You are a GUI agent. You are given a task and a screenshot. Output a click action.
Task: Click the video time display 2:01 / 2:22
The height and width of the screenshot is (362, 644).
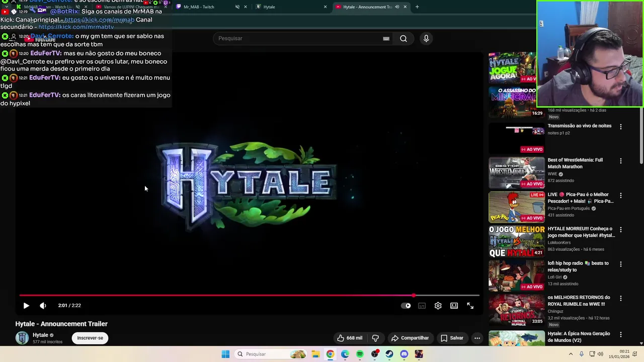point(69,306)
